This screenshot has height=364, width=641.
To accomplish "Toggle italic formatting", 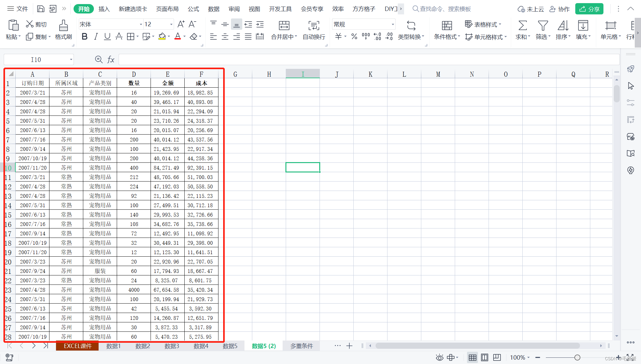I will pyautogui.click(x=96, y=37).
